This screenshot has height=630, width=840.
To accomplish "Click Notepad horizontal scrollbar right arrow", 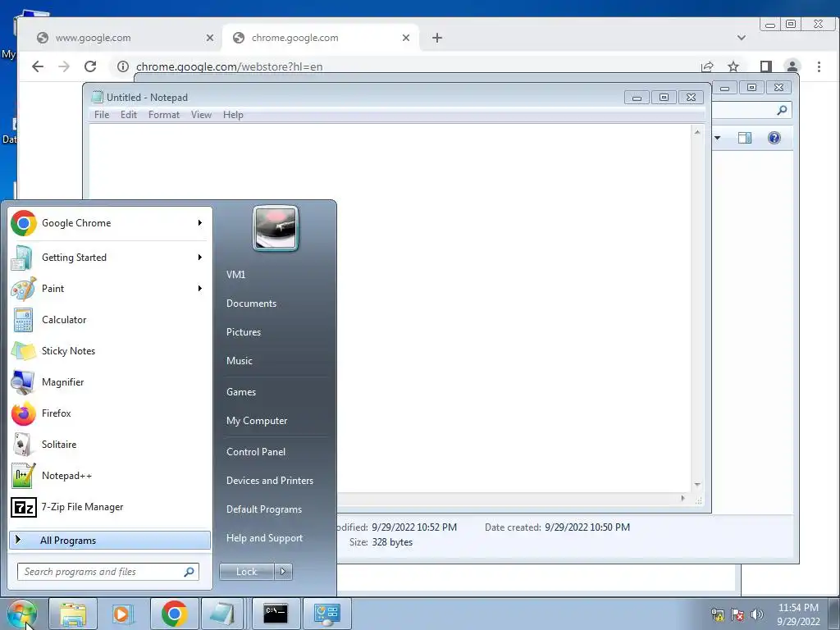I will [682, 498].
